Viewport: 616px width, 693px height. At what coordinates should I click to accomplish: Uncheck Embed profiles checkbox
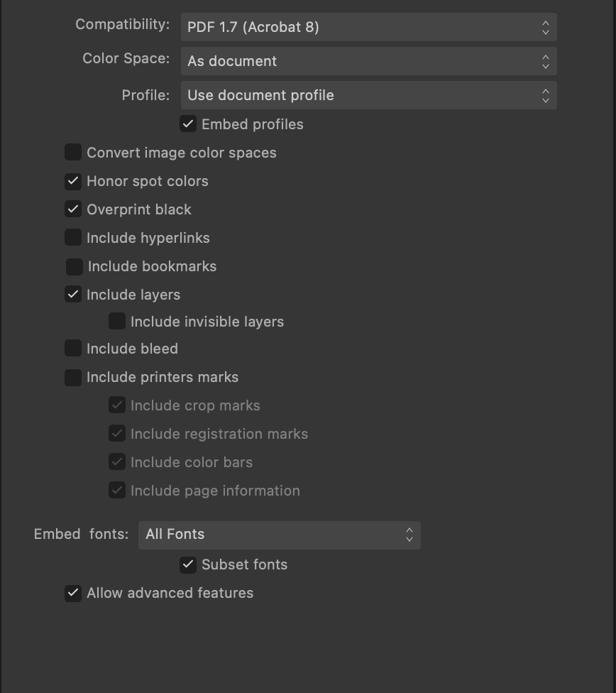pos(188,124)
